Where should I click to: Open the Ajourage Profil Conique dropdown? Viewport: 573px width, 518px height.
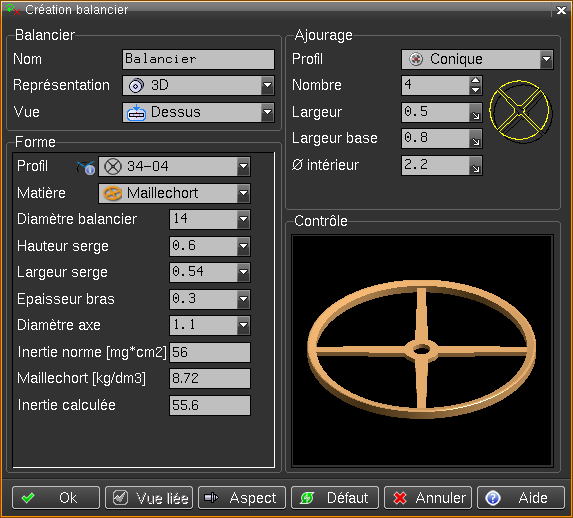tap(477, 59)
